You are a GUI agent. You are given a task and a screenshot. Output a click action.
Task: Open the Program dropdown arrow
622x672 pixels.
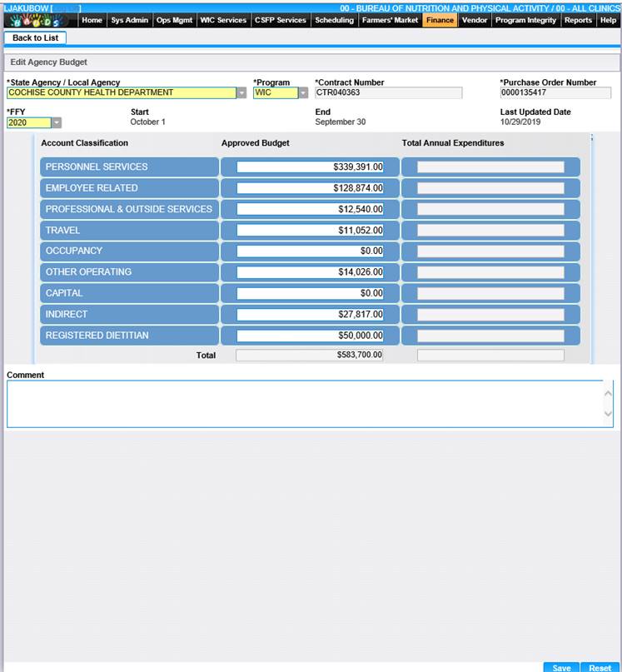pyautogui.click(x=303, y=92)
